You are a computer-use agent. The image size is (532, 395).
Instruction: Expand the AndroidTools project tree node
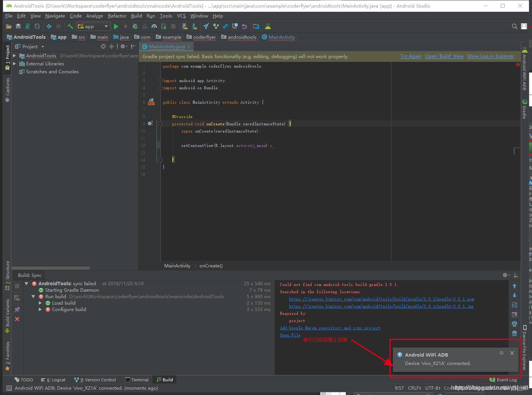tap(14, 55)
